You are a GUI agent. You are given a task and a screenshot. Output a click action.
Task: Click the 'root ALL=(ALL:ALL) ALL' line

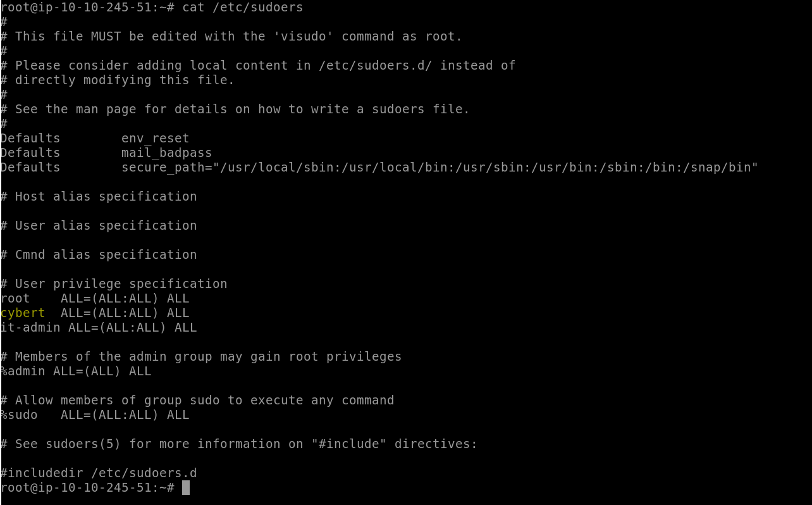95,298
